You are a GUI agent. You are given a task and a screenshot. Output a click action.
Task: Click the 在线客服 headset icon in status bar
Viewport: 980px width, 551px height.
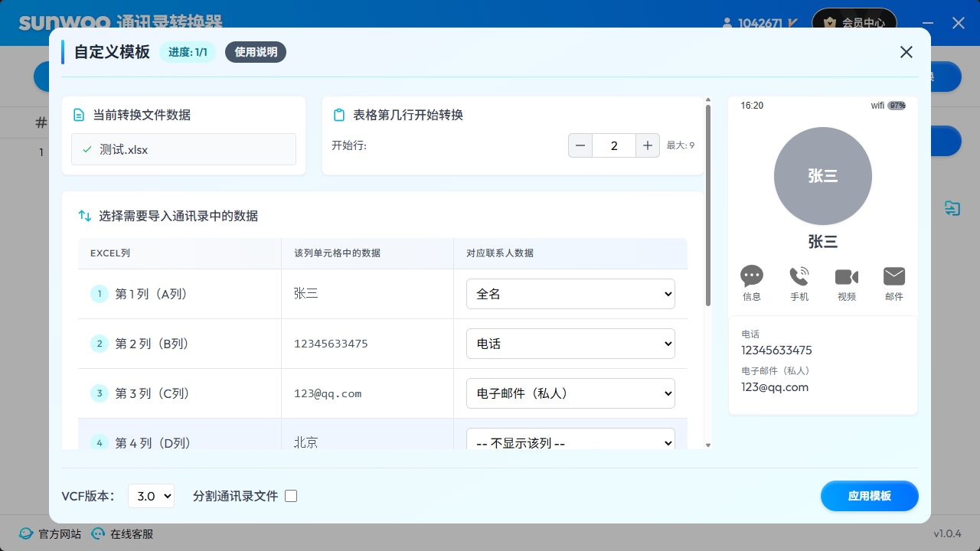[98, 533]
